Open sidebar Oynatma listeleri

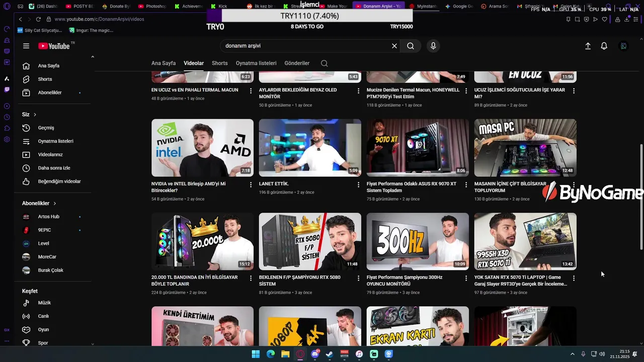click(x=55, y=141)
